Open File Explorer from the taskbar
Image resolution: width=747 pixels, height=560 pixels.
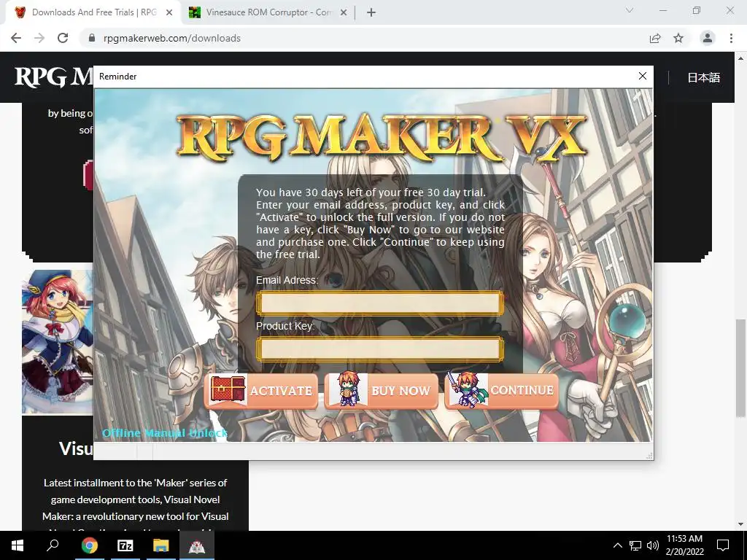pos(161,545)
